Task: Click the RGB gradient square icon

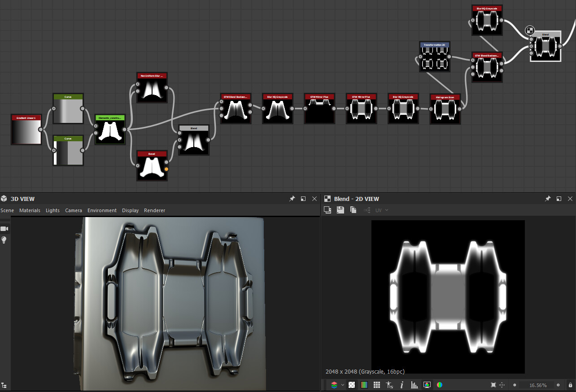Action: (x=364, y=385)
